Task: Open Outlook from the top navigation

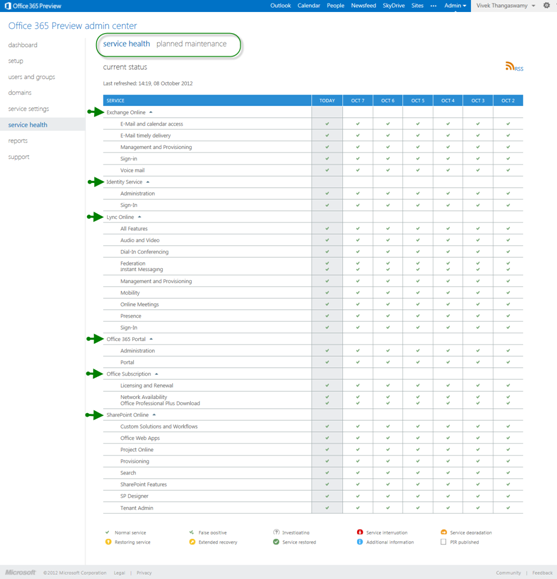Action: [280, 6]
